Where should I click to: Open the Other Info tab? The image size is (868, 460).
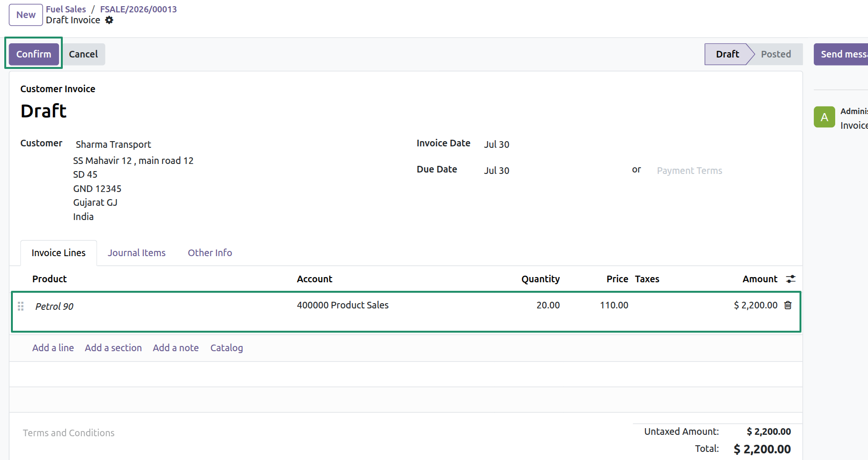coord(210,253)
